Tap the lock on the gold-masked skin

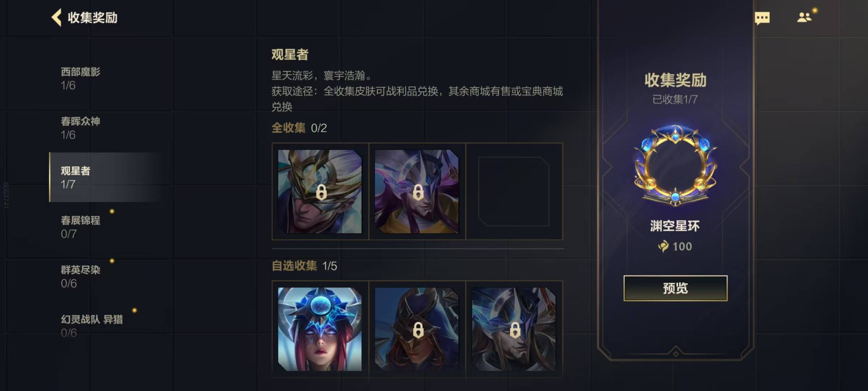(321, 192)
